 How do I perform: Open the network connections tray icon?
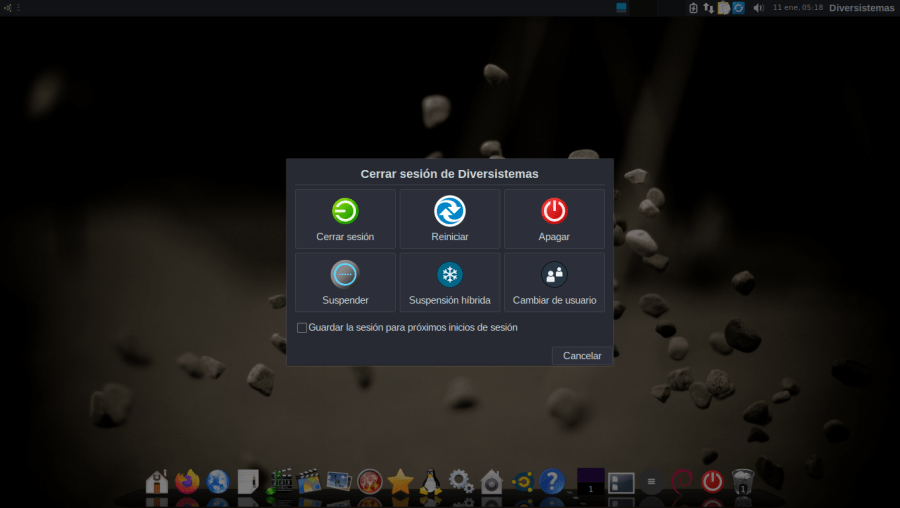(x=709, y=8)
